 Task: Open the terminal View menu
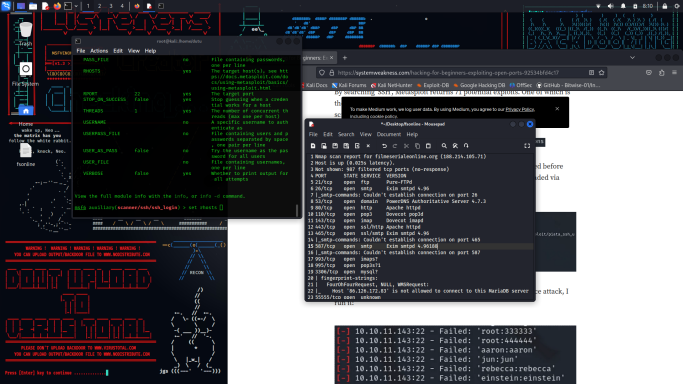click(134, 51)
